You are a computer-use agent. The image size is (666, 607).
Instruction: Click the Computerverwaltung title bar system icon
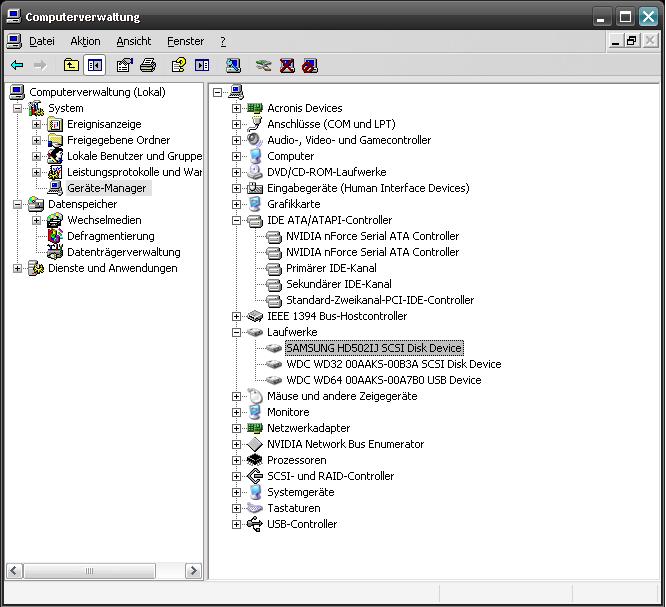pos(13,17)
